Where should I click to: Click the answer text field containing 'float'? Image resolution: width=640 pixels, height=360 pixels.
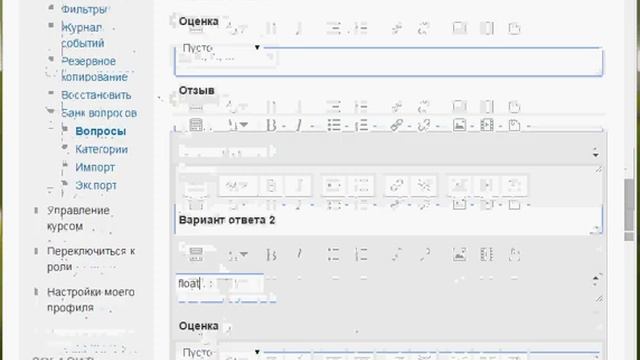tap(220, 283)
